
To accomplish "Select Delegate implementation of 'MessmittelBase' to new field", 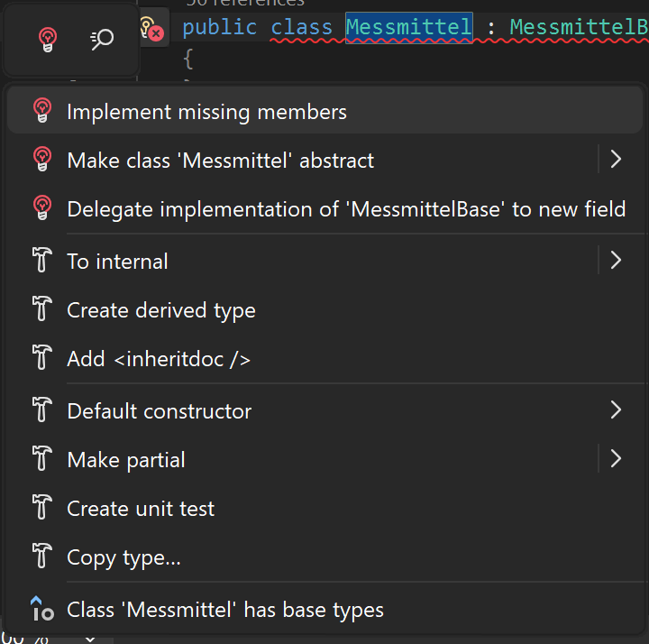I will point(324,208).
